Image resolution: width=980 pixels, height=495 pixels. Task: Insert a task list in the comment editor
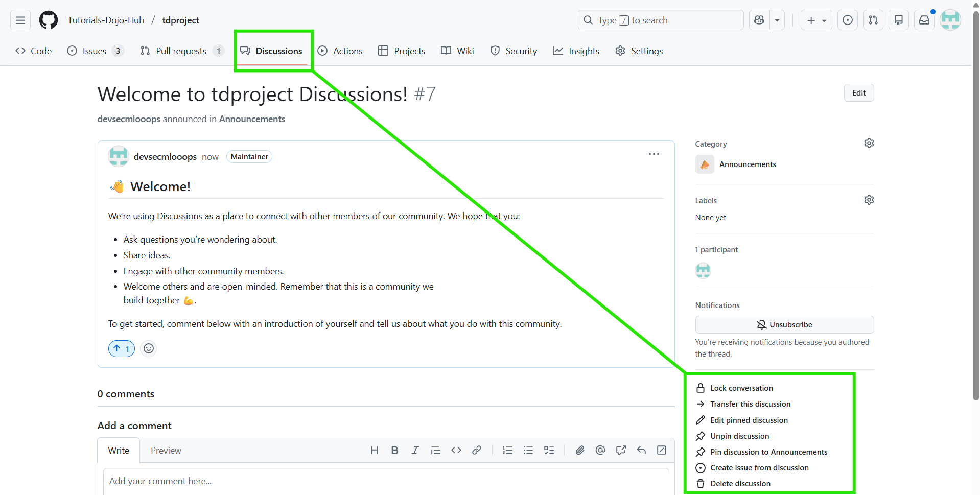[x=549, y=450]
